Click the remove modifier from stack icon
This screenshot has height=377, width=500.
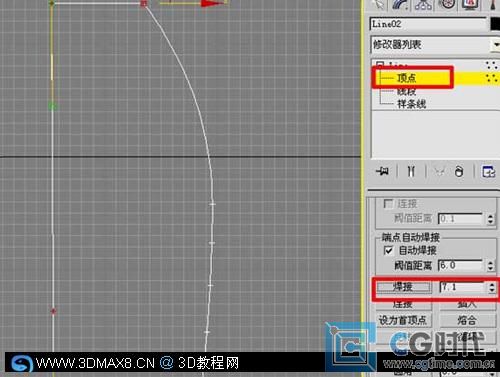[x=459, y=172]
